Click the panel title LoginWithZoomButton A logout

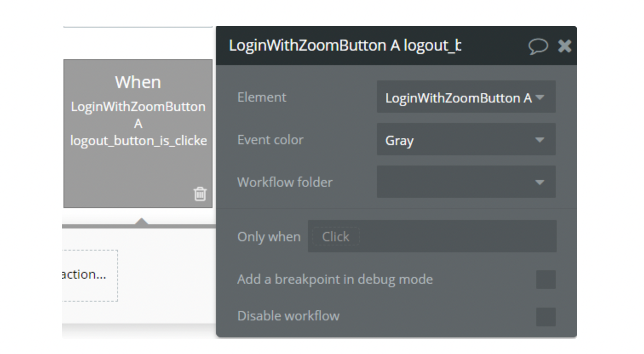coord(345,46)
